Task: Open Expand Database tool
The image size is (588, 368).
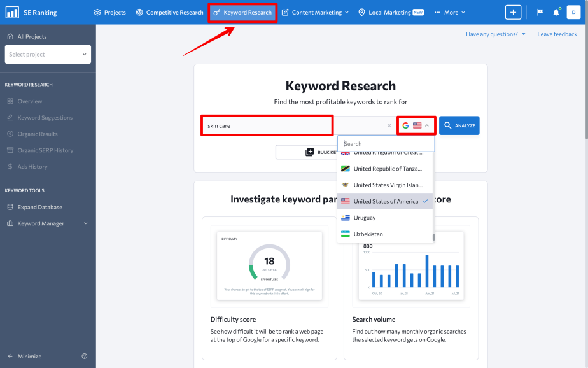Action: click(x=35, y=207)
